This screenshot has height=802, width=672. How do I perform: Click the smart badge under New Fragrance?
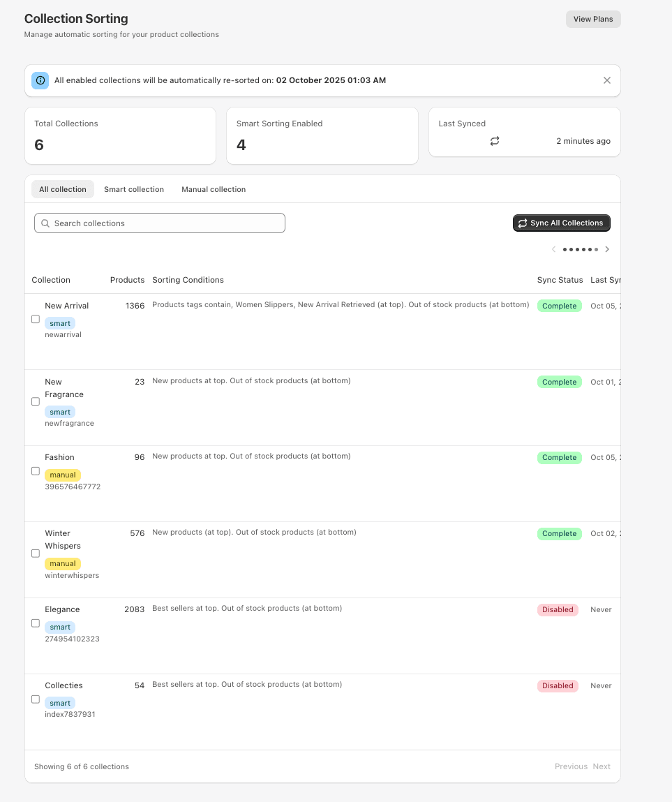click(59, 412)
